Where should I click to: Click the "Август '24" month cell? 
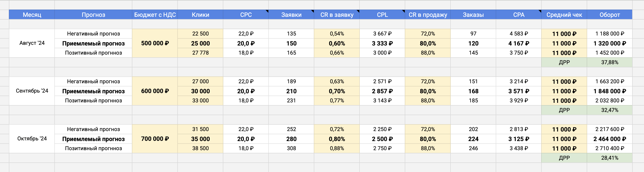32,43
